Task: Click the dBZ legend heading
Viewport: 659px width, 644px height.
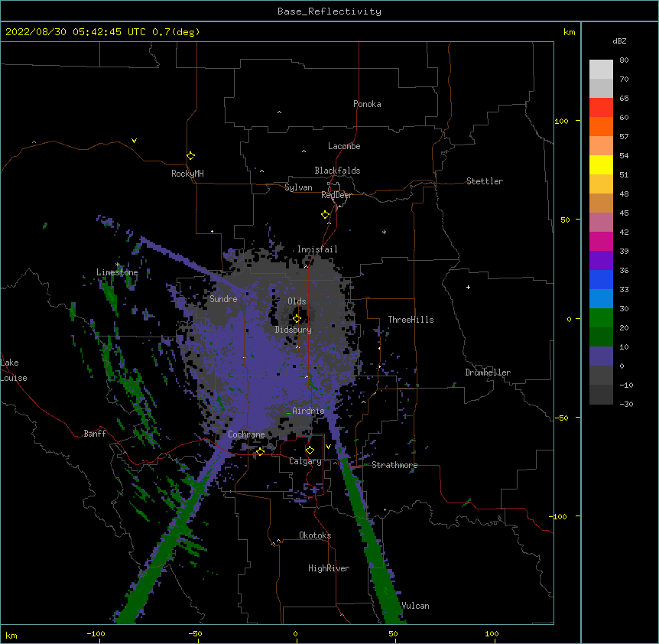Action: click(x=619, y=41)
